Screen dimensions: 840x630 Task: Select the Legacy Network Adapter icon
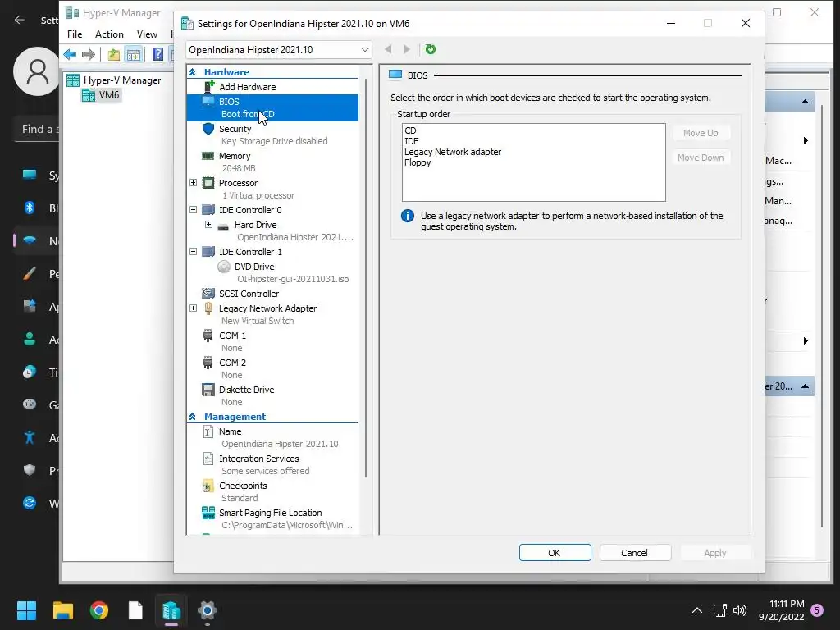(x=208, y=308)
